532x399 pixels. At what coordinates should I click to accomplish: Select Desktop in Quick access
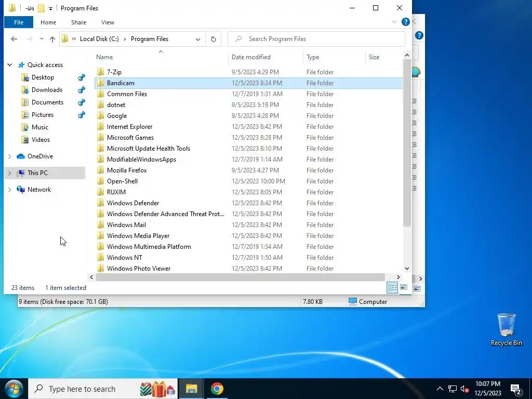[43, 77]
